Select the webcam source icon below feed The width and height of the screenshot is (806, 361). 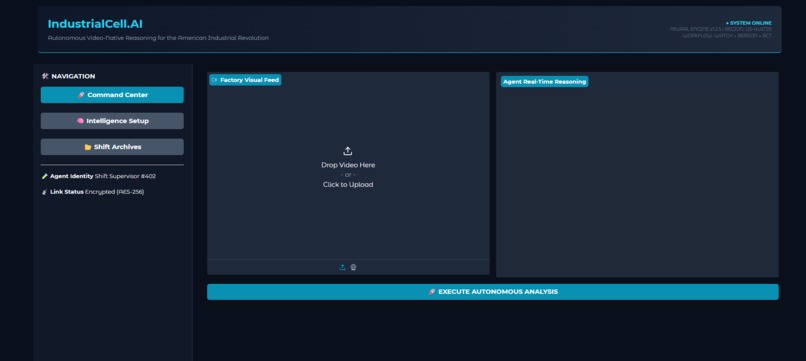[x=354, y=267]
